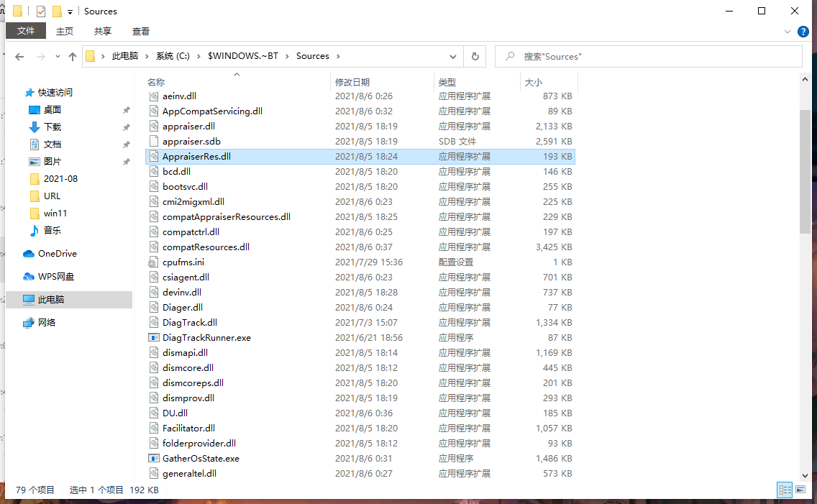Open the 查看 ribbon tab
817x504 pixels.
pos(141,31)
